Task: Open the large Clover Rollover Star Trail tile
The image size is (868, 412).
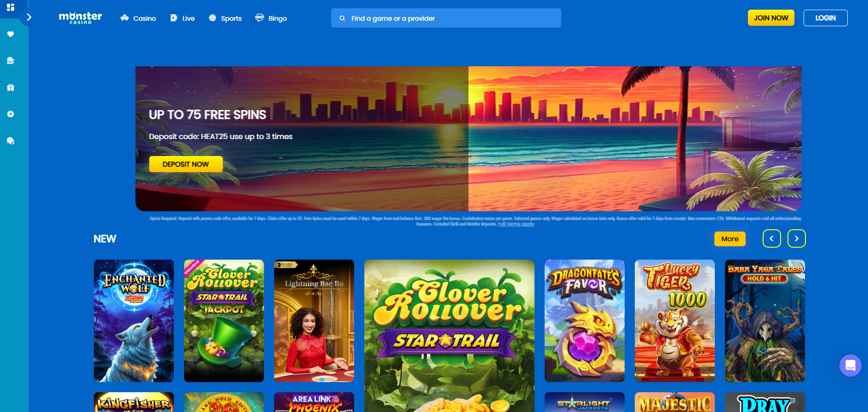Action: point(449,336)
